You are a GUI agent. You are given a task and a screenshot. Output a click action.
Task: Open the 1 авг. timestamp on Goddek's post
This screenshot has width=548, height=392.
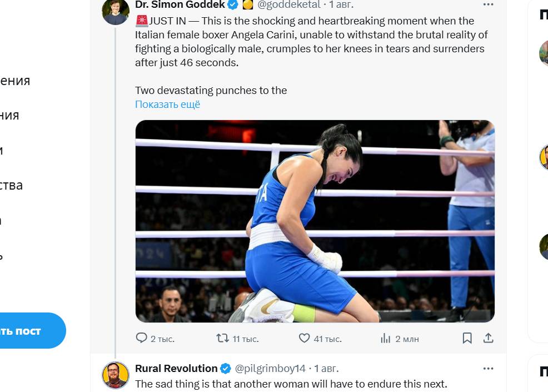[x=341, y=4]
